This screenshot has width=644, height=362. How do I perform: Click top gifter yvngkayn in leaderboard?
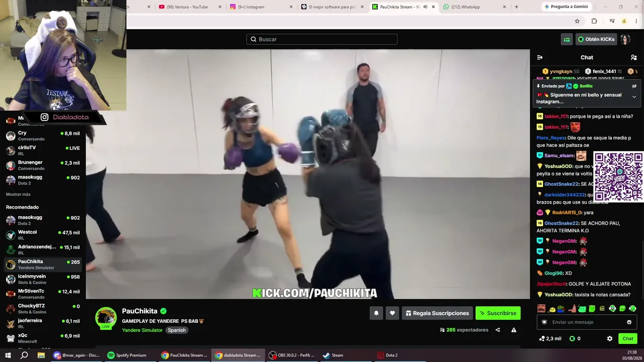(560, 71)
